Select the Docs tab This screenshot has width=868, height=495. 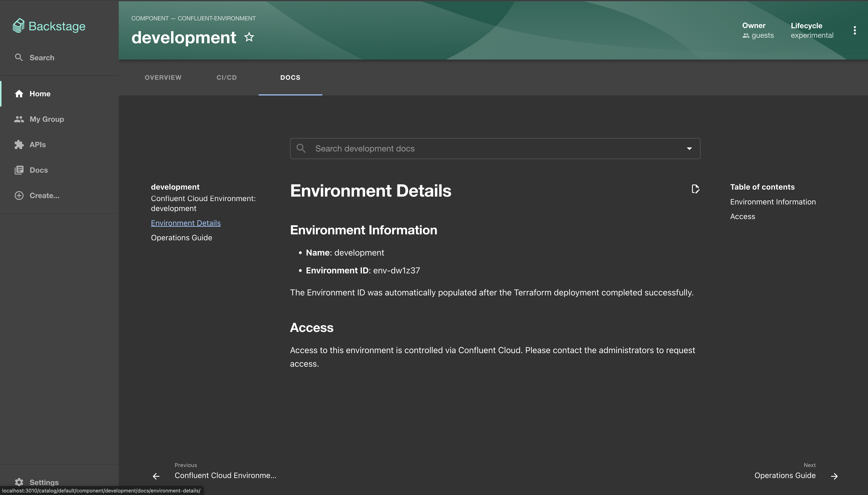[290, 77]
